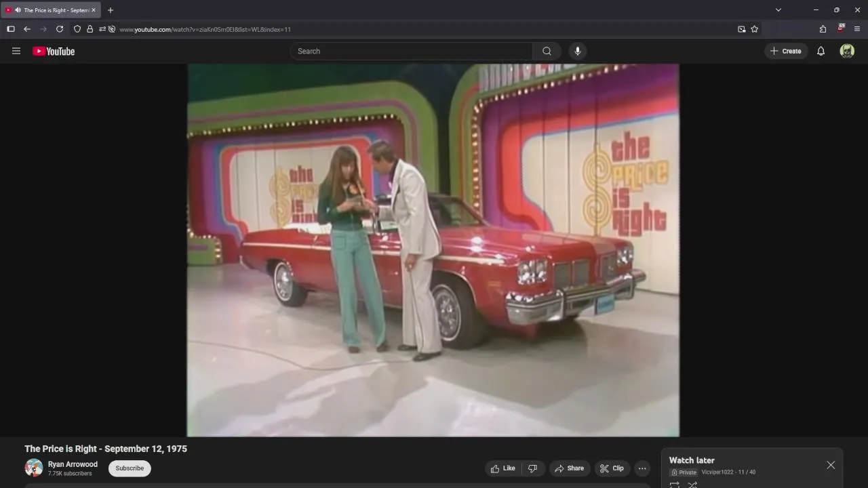Image resolution: width=868 pixels, height=488 pixels.
Task: Open a new browser tab
Action: pos(111,10)
